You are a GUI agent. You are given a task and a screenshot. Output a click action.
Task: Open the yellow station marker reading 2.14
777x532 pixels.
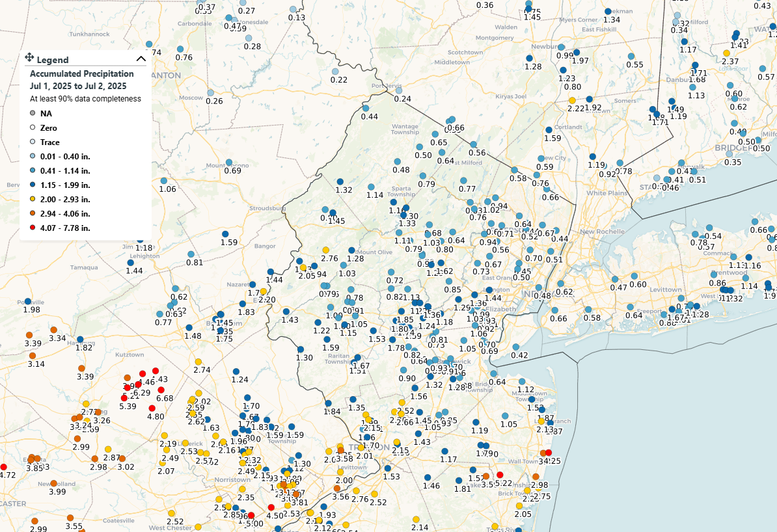click(416, 519)
